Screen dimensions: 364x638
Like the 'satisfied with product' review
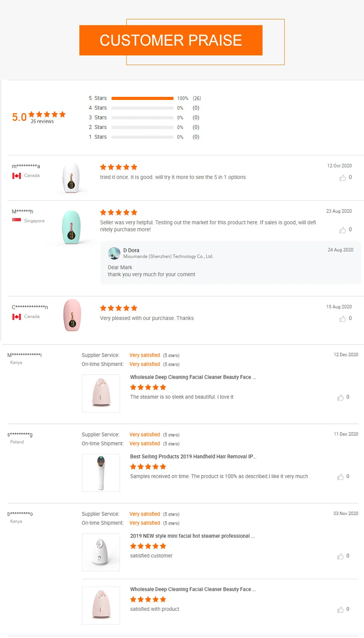click(x=340, y=610)
